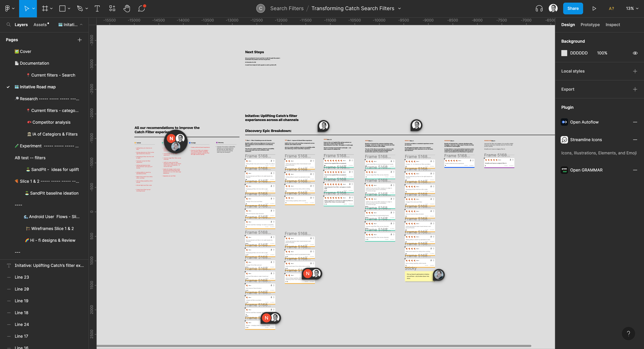Add a new page with plus icon
The height and width of the screenshot is (349, 644).
coord(80,40)
